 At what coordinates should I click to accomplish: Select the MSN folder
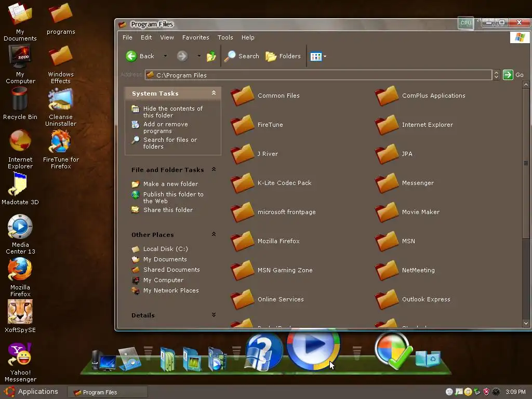pos(395,241)
